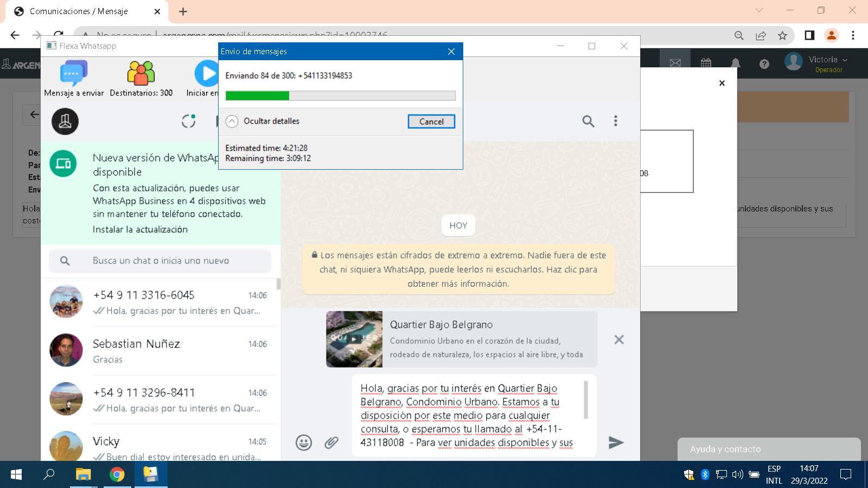The image size is (868, 488).
Task: Open the Mensaje a enviar tool
Action: pos(74,79)
